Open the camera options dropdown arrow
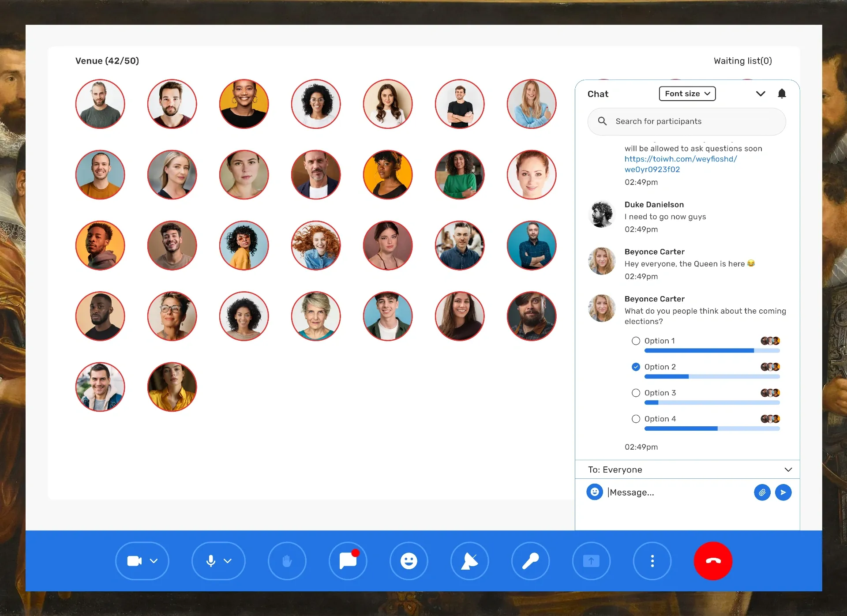Image resolution: width=847 pixels, height=616 pixels. pos(154,561)
